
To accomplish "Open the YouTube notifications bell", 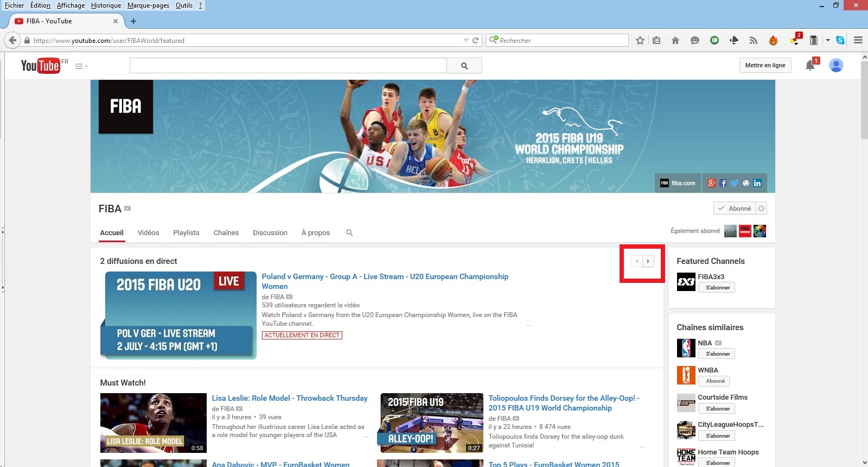I will point(810,66).
